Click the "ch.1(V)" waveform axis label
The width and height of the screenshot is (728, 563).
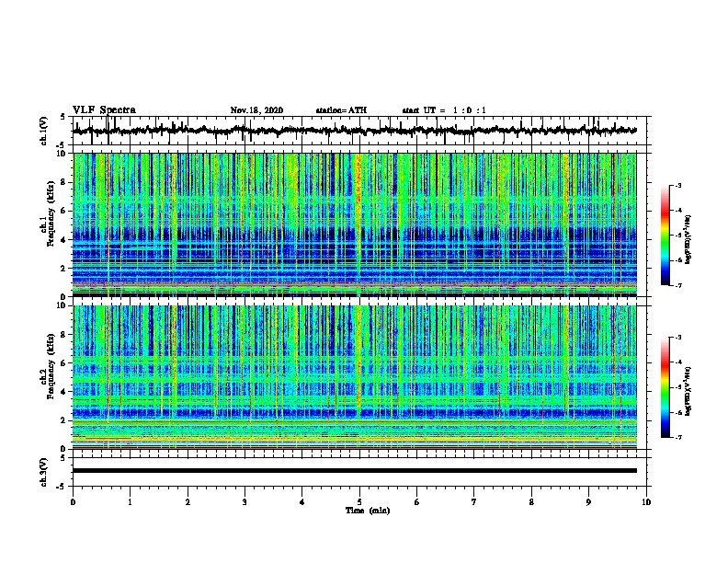tap(43, 131)
